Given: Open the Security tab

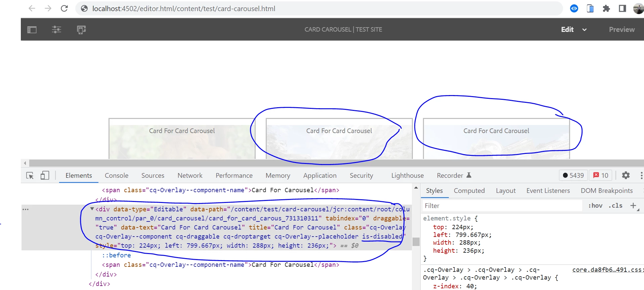Looking at the screenshot, I should pyautogui.click(x=361, y=175).
